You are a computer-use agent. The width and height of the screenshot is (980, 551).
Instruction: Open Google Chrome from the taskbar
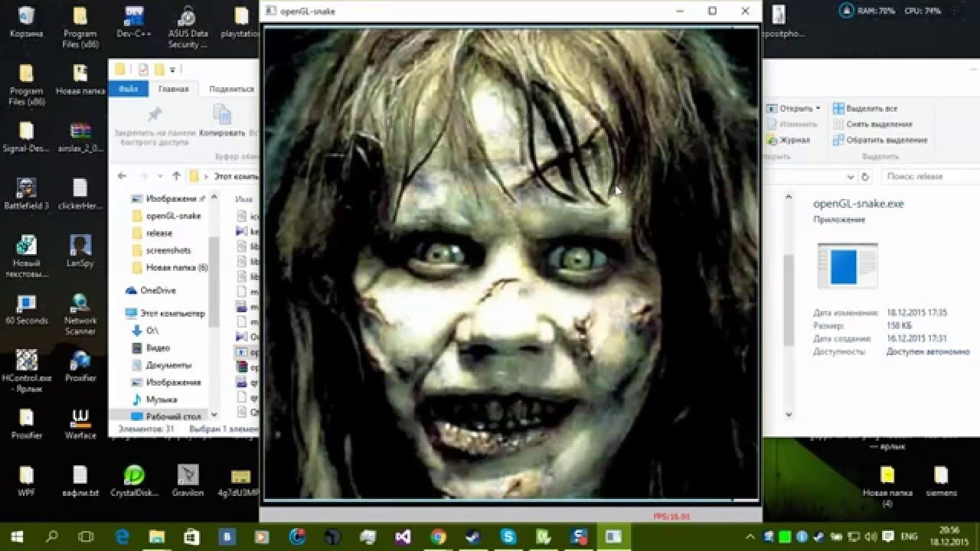[x=438, y=536]
